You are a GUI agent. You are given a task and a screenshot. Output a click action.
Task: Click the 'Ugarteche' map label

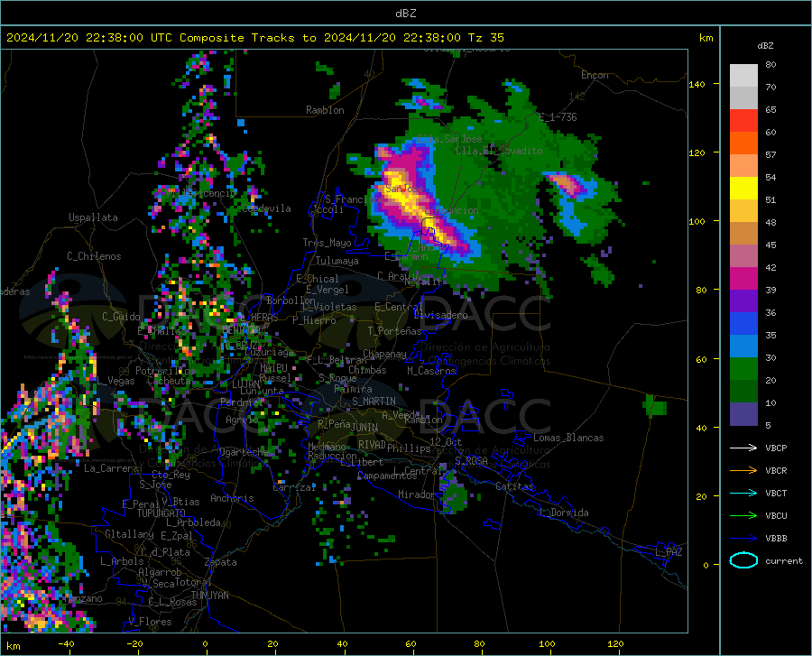(244, 452)
